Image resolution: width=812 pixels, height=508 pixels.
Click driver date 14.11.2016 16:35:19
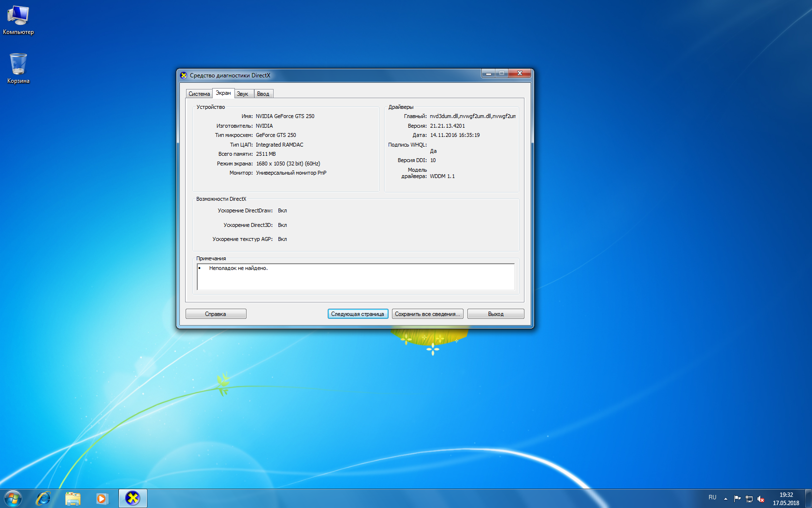coord(455,135)
